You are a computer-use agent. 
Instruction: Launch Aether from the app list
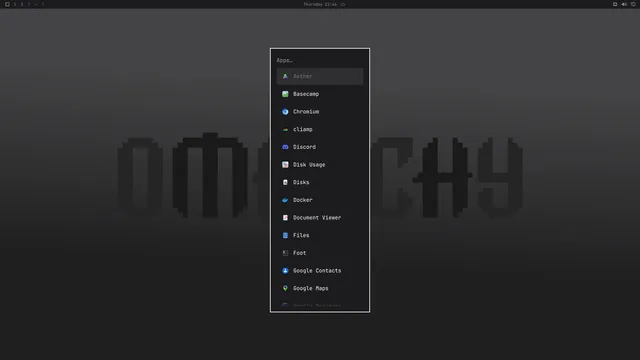click(x=320, y=76)
